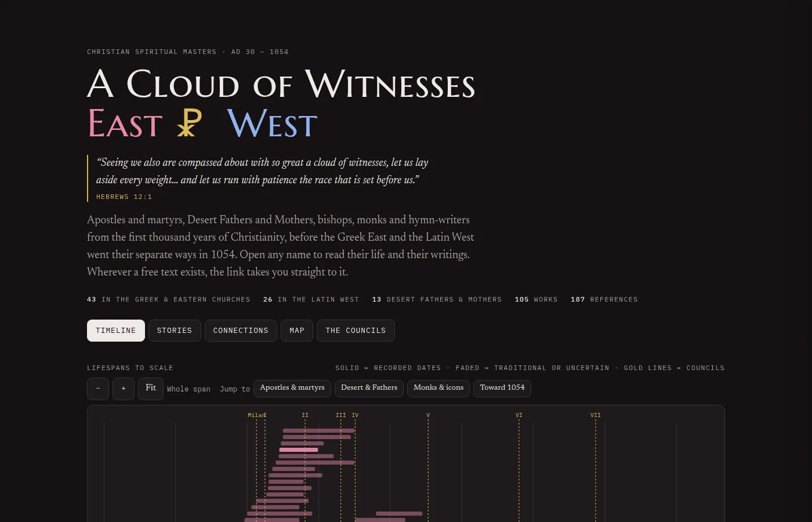Click the '187 References' stat
The image size is (812, 522).
pos(604,300)
